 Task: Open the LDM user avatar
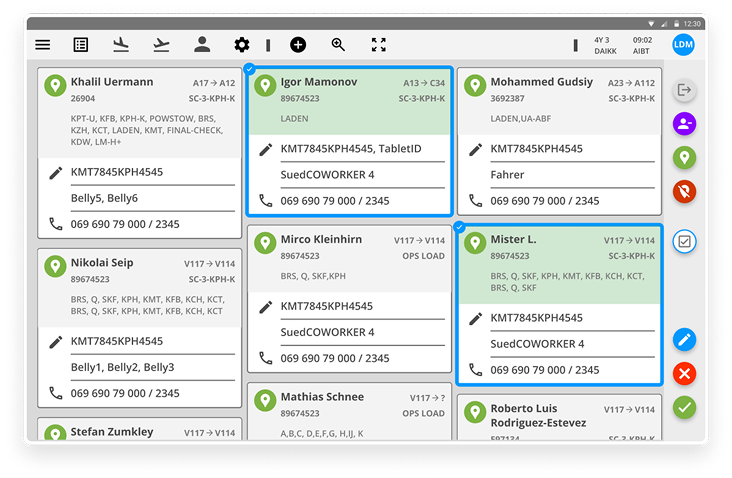pos(684,45)
